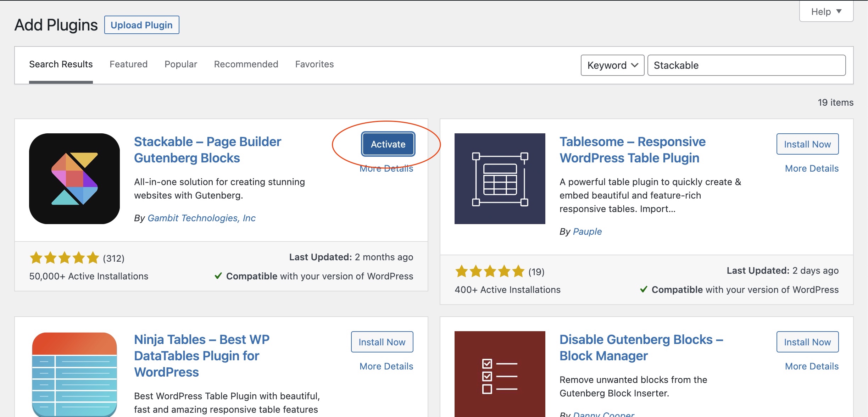Install the Tablesome plugin now

point(807,144)
